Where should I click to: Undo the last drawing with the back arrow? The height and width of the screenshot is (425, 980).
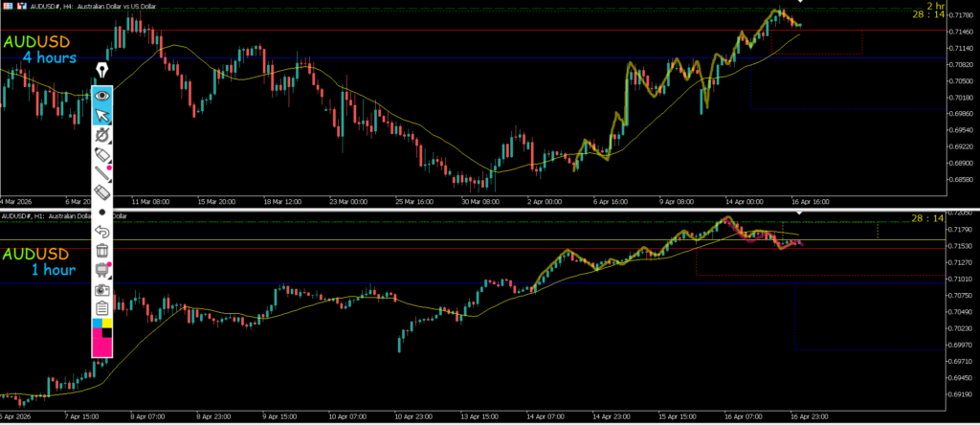tap(102, 231)
